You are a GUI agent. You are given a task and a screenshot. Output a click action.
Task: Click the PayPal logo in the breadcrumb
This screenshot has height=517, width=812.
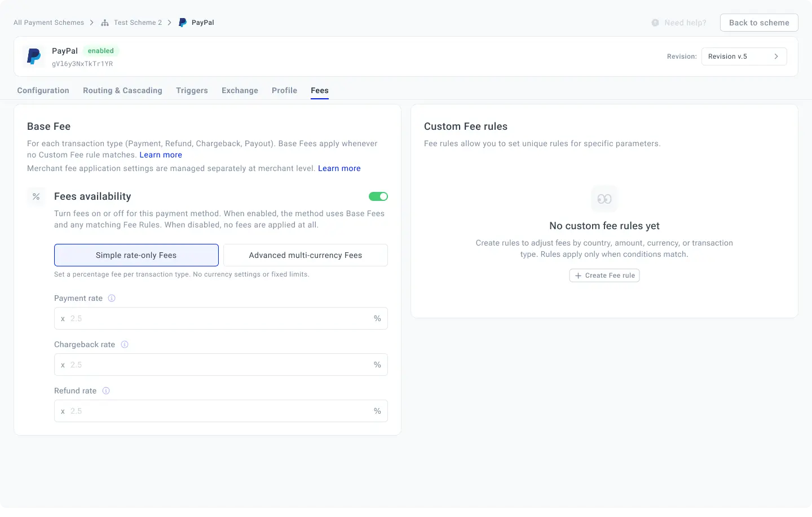pos(183,23)
